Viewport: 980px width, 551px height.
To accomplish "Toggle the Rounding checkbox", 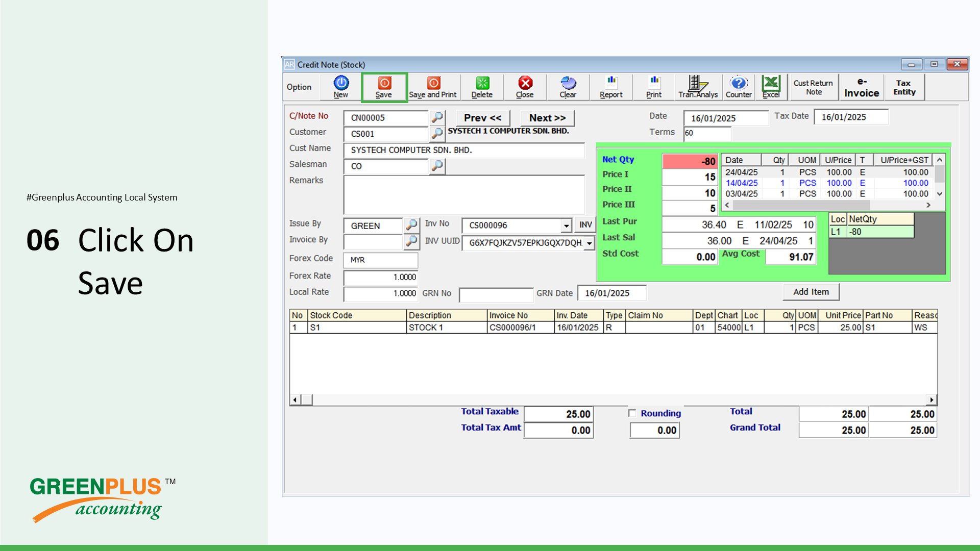I will 632,413.
